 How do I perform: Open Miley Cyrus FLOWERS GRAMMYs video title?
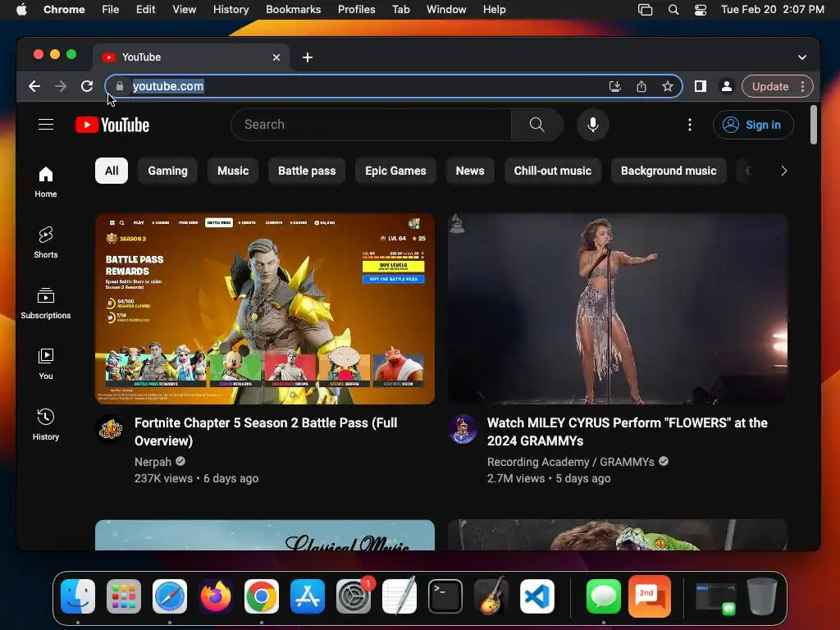pyautogui.click(x=627, y=431)
